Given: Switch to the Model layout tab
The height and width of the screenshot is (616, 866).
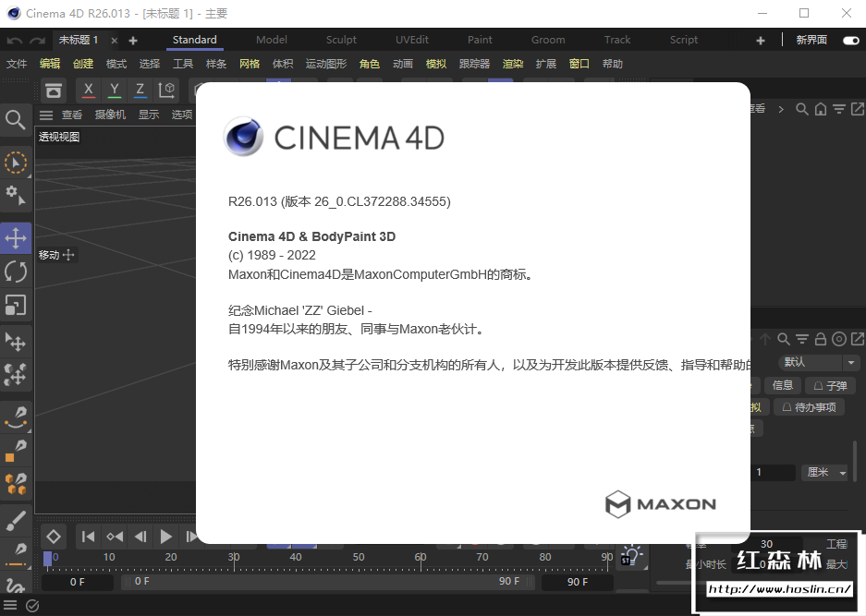Looking at the screenshot, I should point(271,40).
